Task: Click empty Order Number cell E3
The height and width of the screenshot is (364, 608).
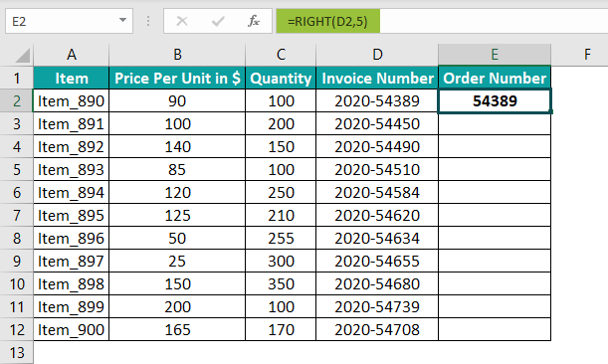Action: point(495,123)
